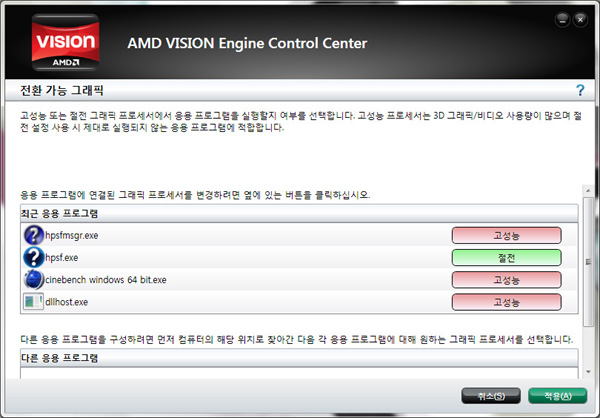Open help with the blue question mark

pyautogui.click(x=580, y=90)
